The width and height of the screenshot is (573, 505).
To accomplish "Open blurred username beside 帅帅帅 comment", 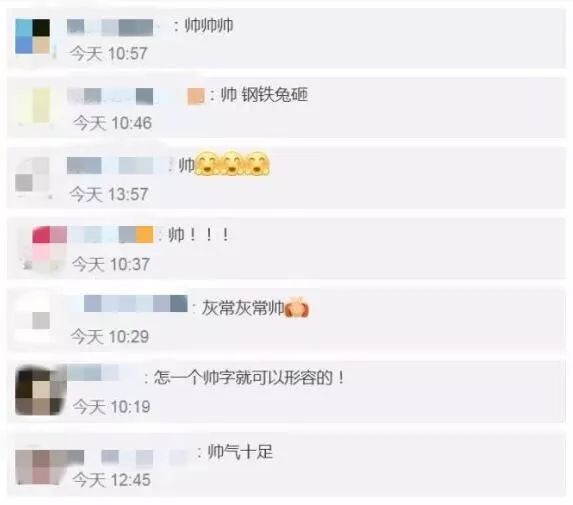I will pyautogui.click(x=110, y=27).
